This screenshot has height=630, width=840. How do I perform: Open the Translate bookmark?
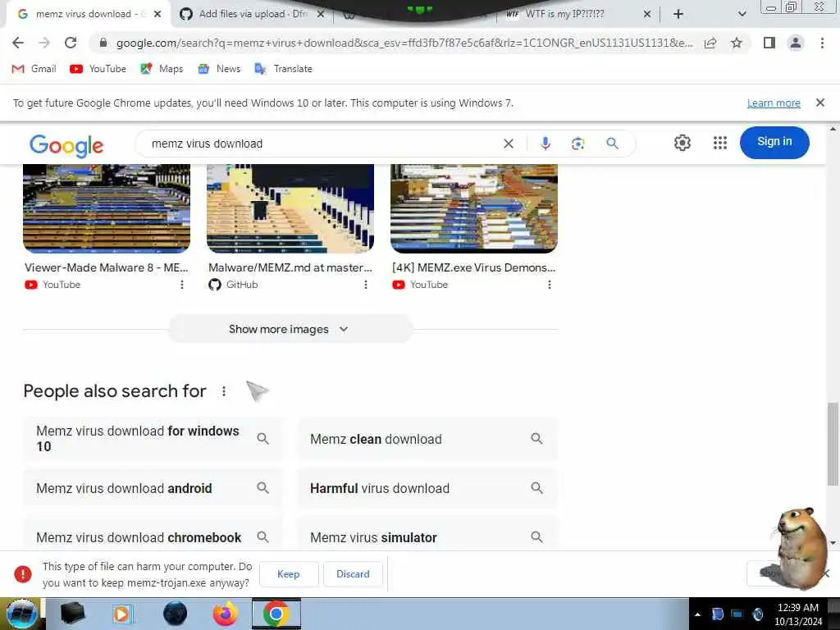pos(283,69)
